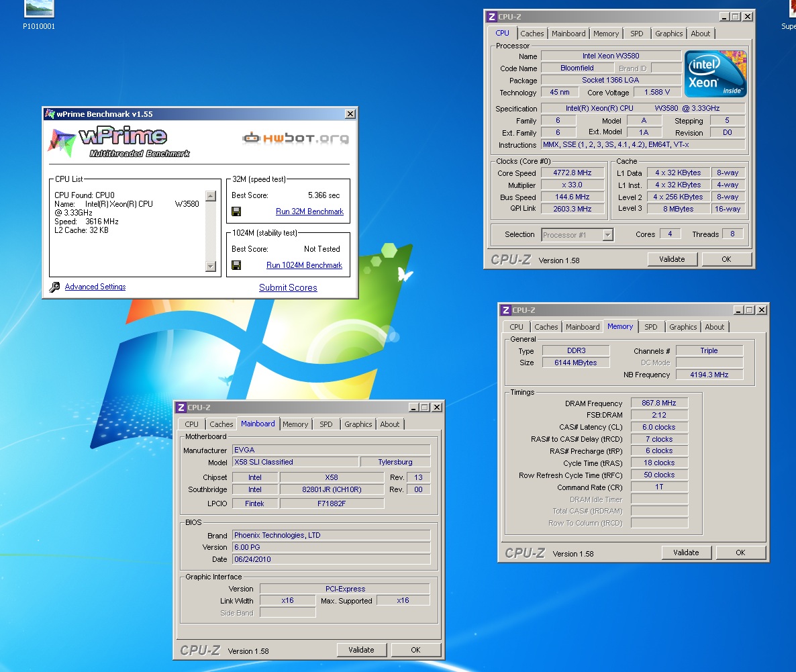Click Validate in the CPU-Z Mainboard window

pos(362,650)
